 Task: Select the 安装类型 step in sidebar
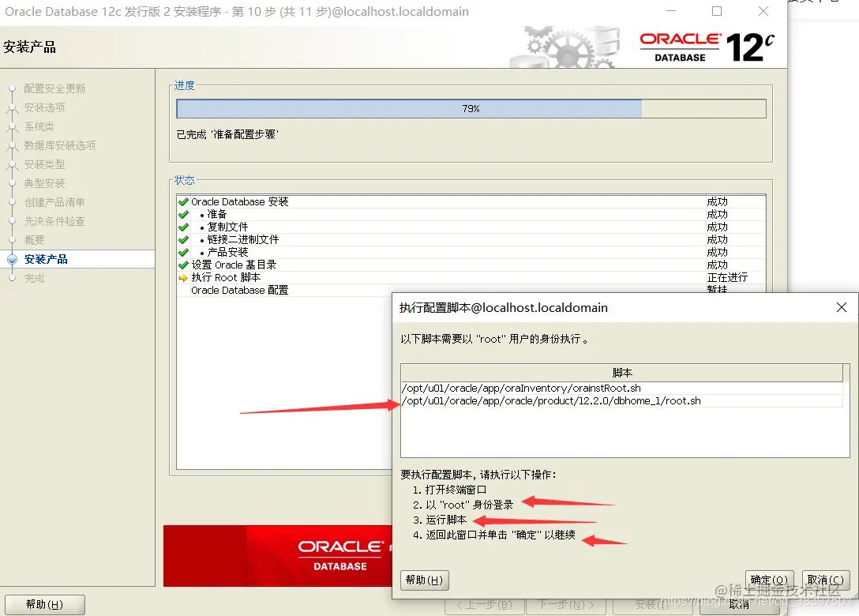coord(44,164)
